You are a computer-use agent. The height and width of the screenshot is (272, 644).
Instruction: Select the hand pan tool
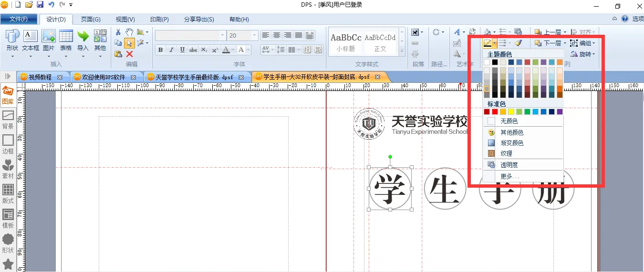(x=129, y=32)
